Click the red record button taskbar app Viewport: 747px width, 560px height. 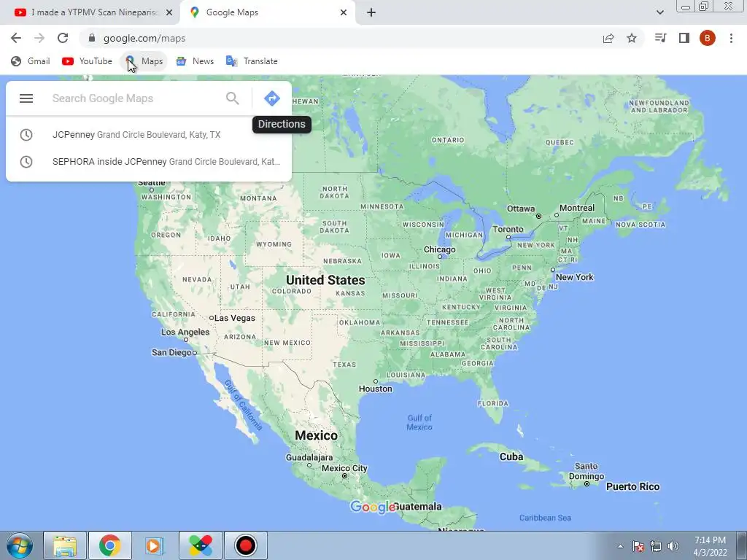tap(246, 545)
